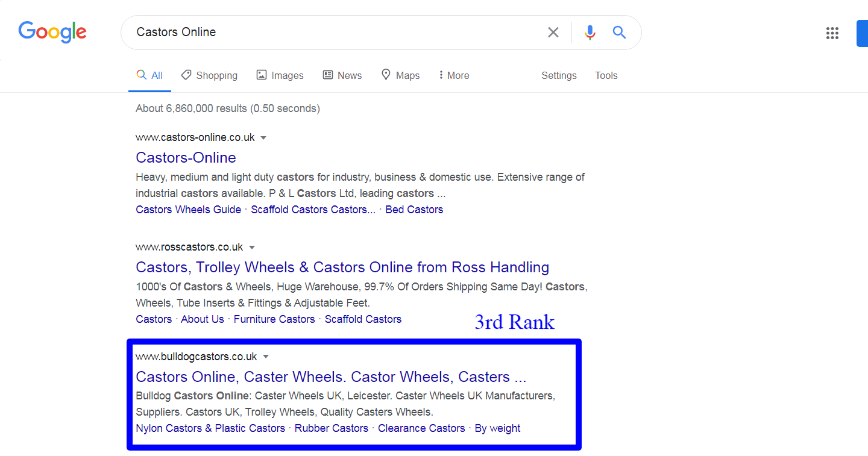Open By weight sitelink
Screen dimensions: 868x456
pyautogui.click(x=497, y=428)
